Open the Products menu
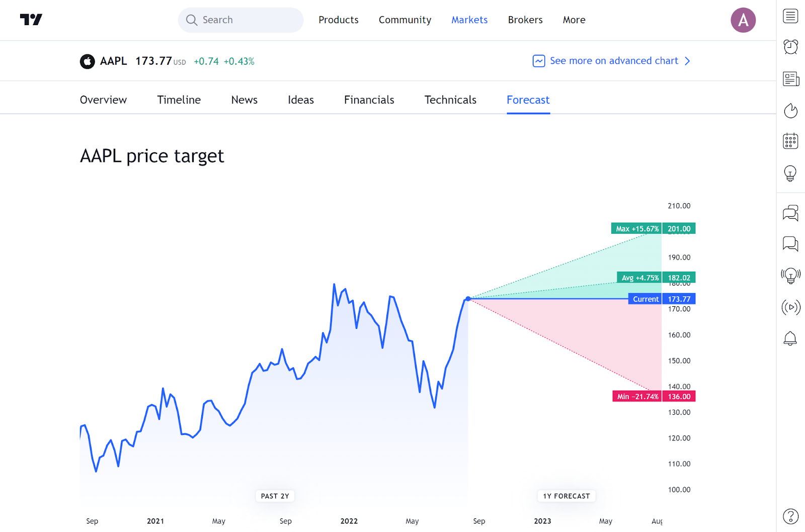 [x=339, y=20]
